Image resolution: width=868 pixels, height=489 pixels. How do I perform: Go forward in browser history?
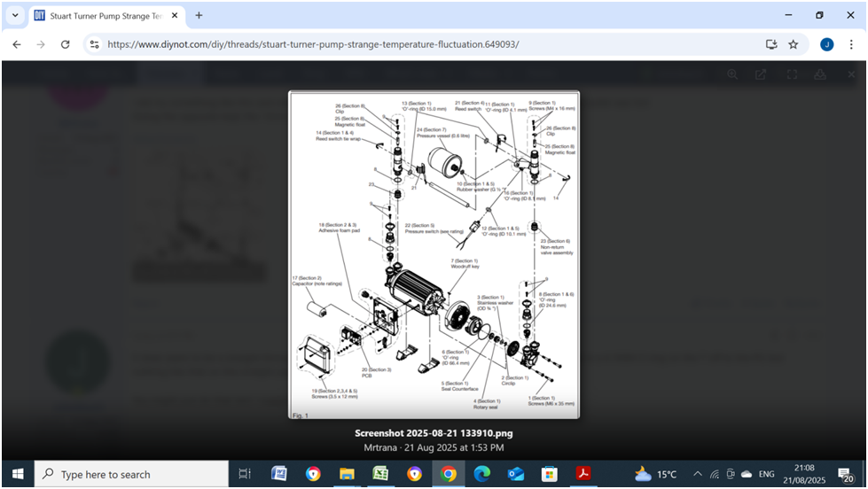[x=41, y=44]
